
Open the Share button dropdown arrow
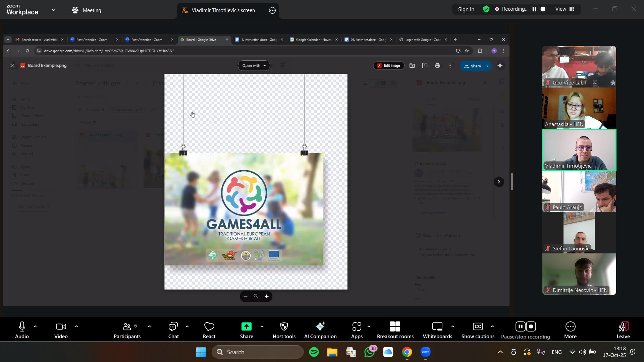[487, 66]
